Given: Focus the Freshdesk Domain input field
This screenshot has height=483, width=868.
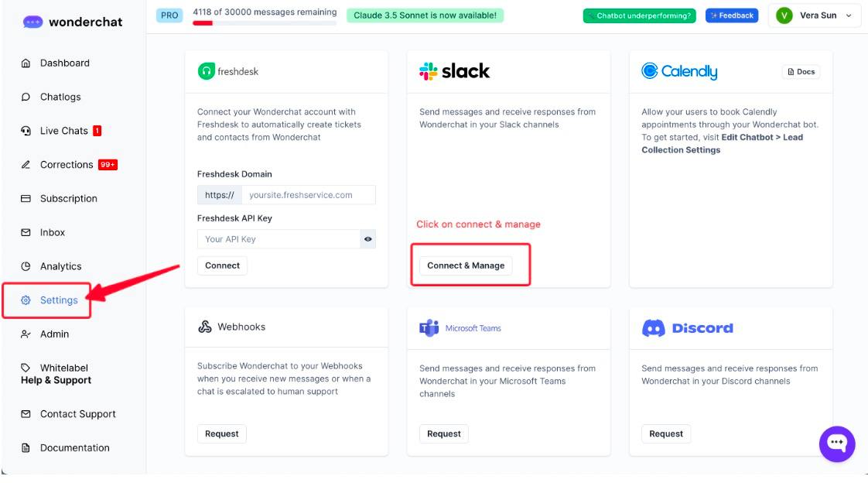Looking at the screenshot, I should tap(308, 195).
